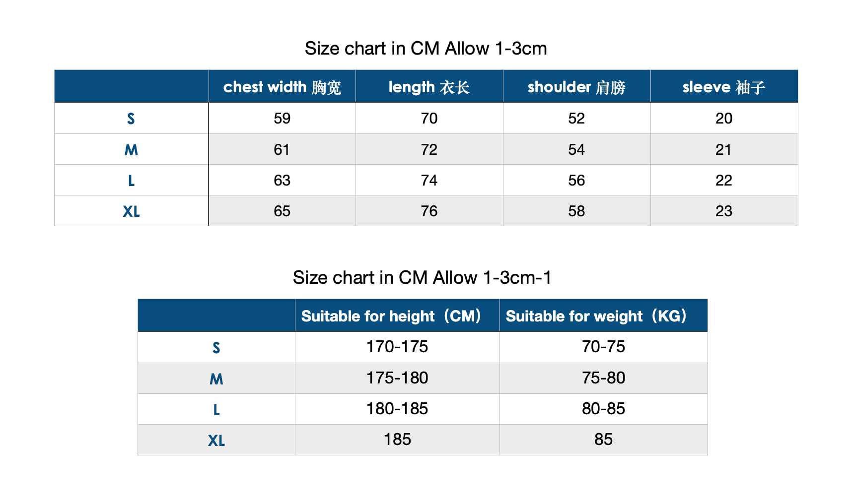
Task: Click the 'length 衣长' column header
Action: click(x=429, y=87)
